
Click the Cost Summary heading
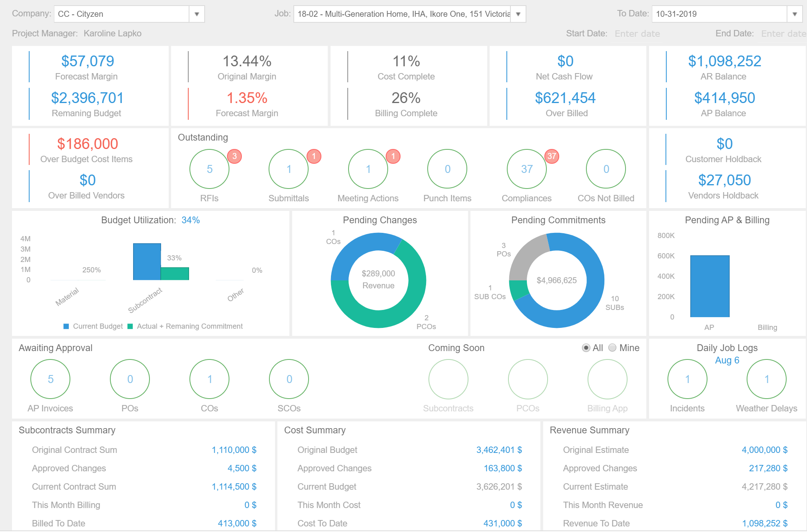pyautogui.click(x=314, y=430)
